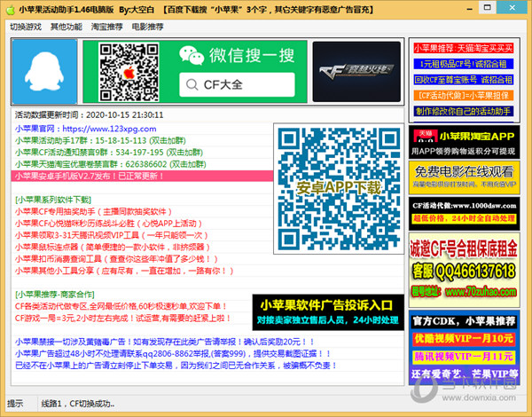The image size is (532, 417).
Task: Maximize the 小苹果活动助手 window
Action: click(487, 7)
